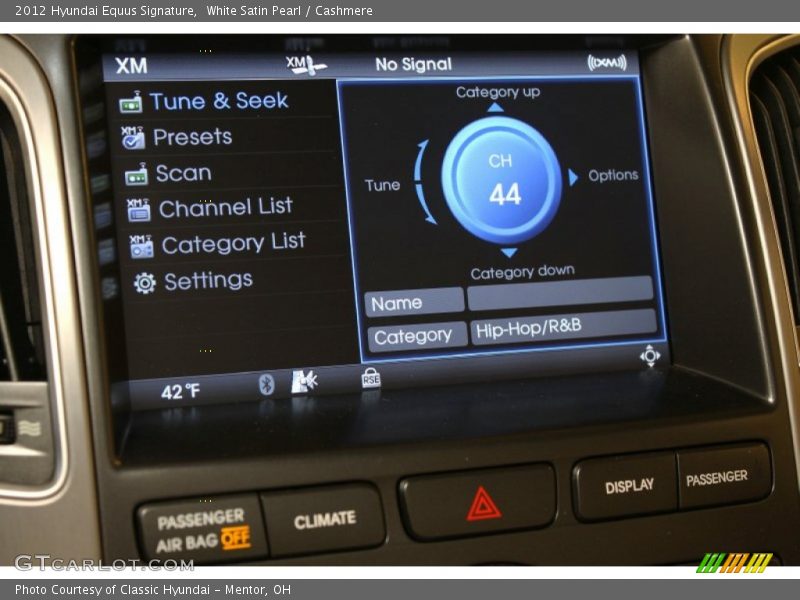Click the Presets checkmark icon
The width and height of the screenshot is (800, 600).
(134, 138)
